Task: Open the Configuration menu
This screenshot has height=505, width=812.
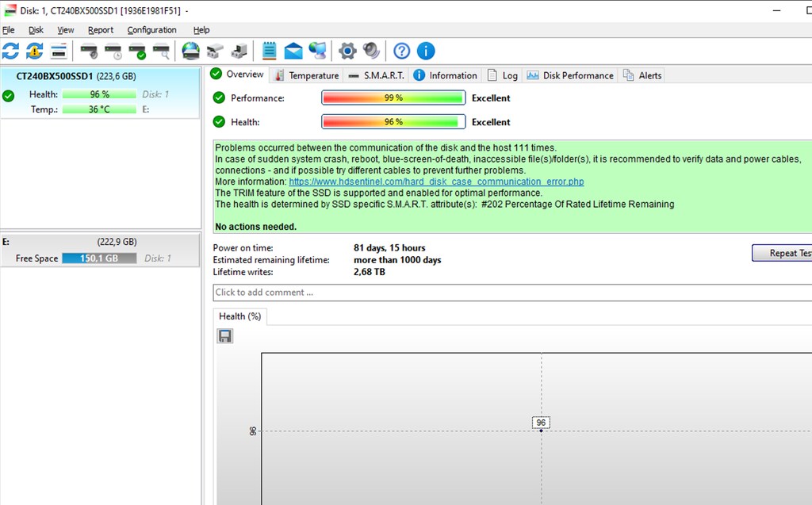Action: [151, 30]
